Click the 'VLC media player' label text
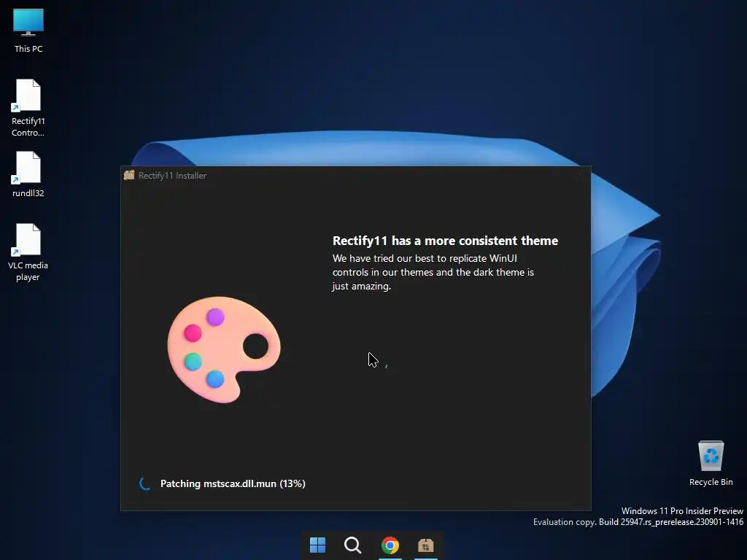Screen dimensions: 747x560 28,271
